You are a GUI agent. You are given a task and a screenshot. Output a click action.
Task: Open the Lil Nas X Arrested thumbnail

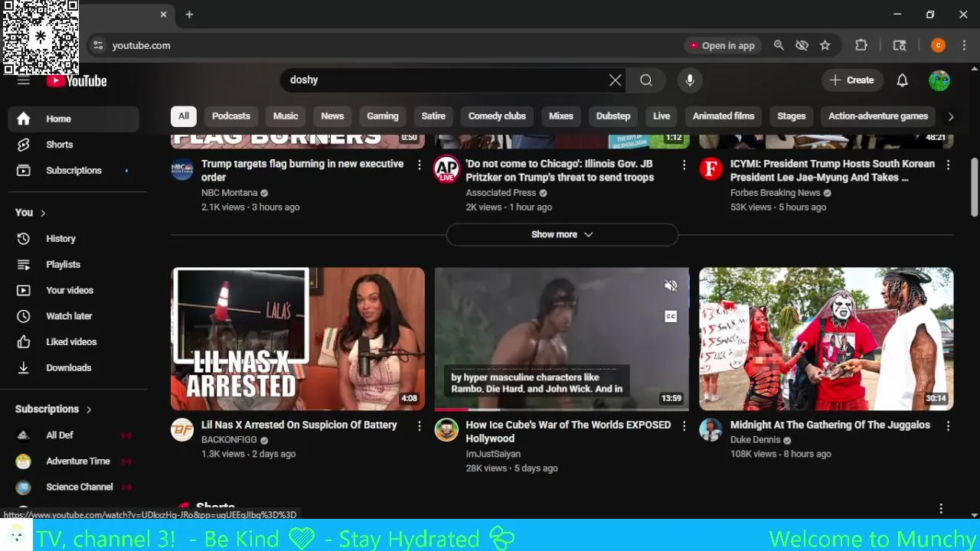click(x=298, y=339)
